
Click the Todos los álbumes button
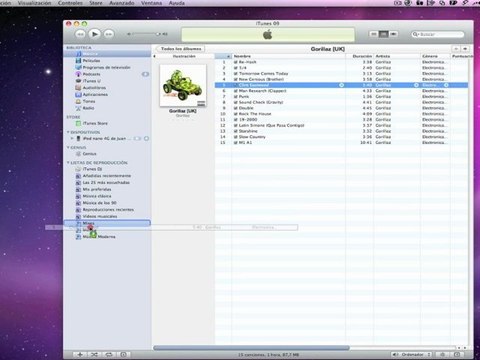tap(181, 49)
